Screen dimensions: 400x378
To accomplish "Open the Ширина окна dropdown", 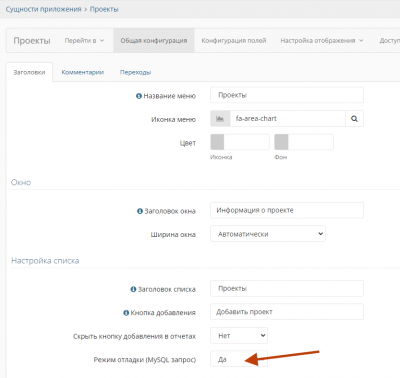I will [268, 234].
